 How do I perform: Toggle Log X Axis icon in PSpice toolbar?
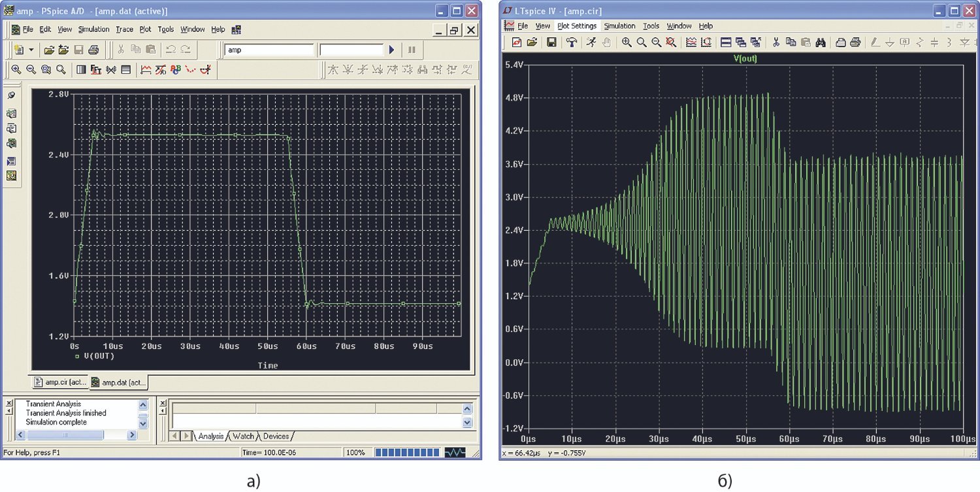81,69
